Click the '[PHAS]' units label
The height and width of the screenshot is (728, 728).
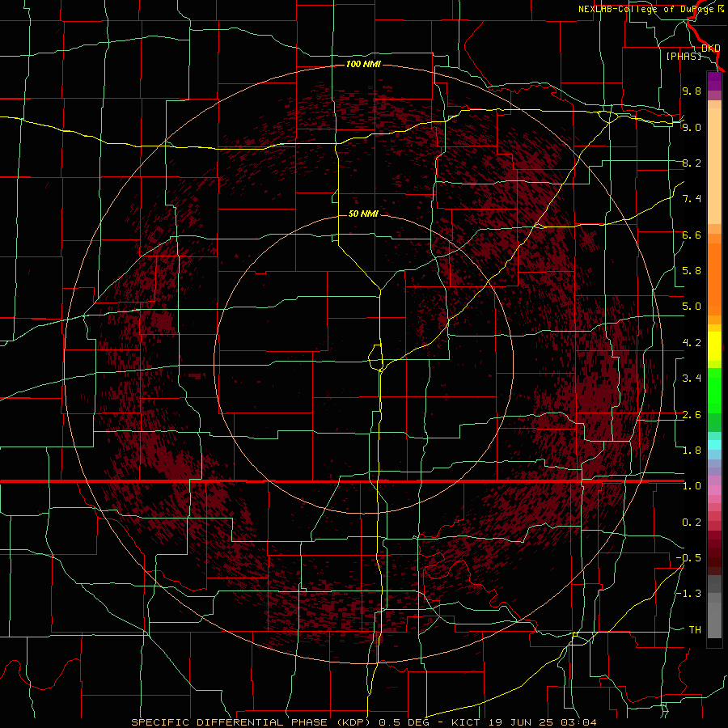(x=684, y=56)
